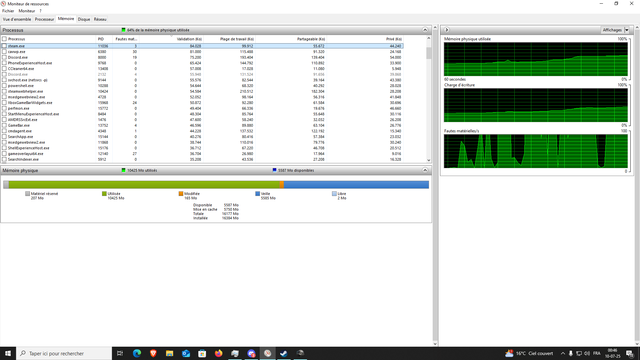
Task: Check the powershell.exe checkbox
Action: (x=4, y=86)
